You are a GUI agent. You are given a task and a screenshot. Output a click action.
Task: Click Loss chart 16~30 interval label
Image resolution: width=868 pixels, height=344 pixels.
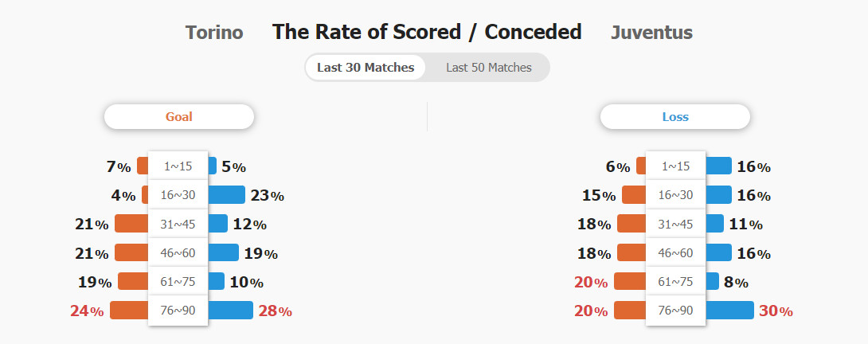(x=675, y=195)
